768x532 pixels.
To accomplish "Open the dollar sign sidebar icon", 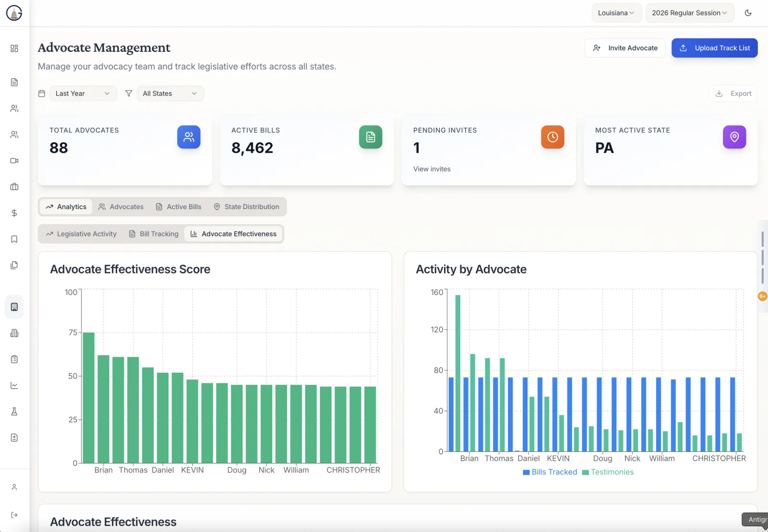I will pos(14,213).
